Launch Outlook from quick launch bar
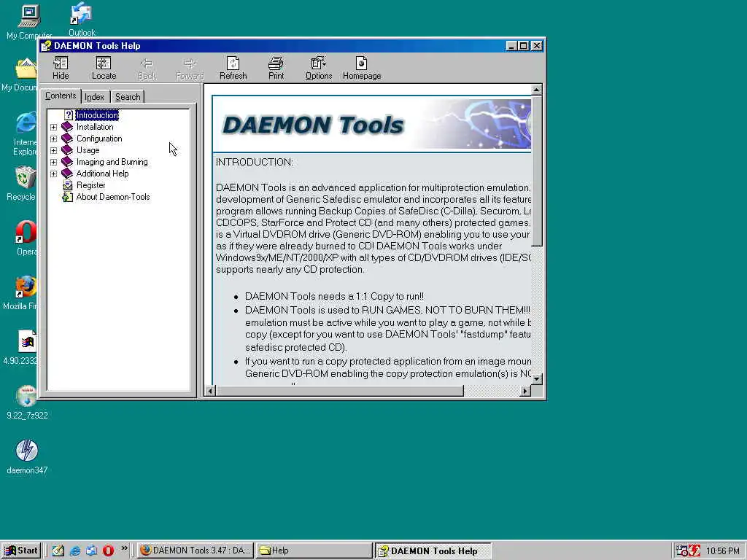Image resolution: width=747 pixels, height=560 pixels. point(91,551)
